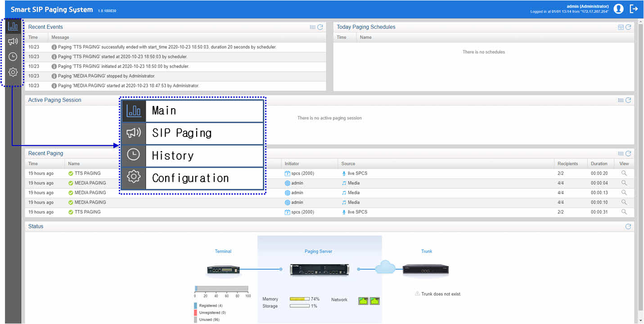Refresh the Today Paging Schedules panel

point(628,27)
